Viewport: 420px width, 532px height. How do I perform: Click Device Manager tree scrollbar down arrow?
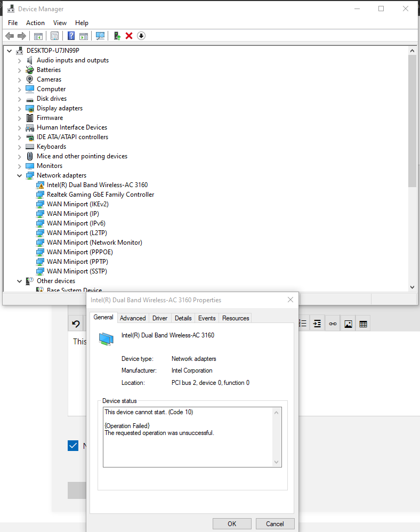coord(412,287)
